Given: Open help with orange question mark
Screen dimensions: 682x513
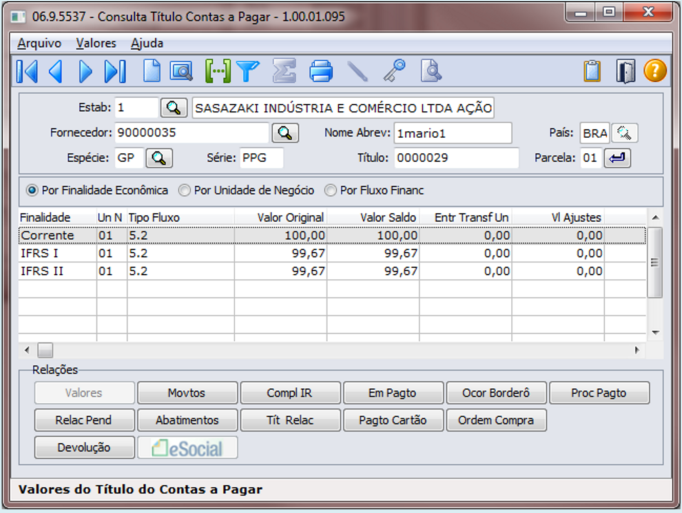Looking at the screenshot, I should coord(655,70).
